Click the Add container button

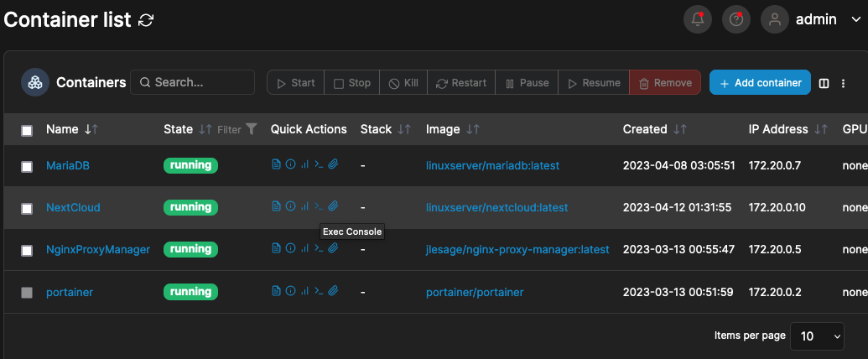click(x=760, y=82)
